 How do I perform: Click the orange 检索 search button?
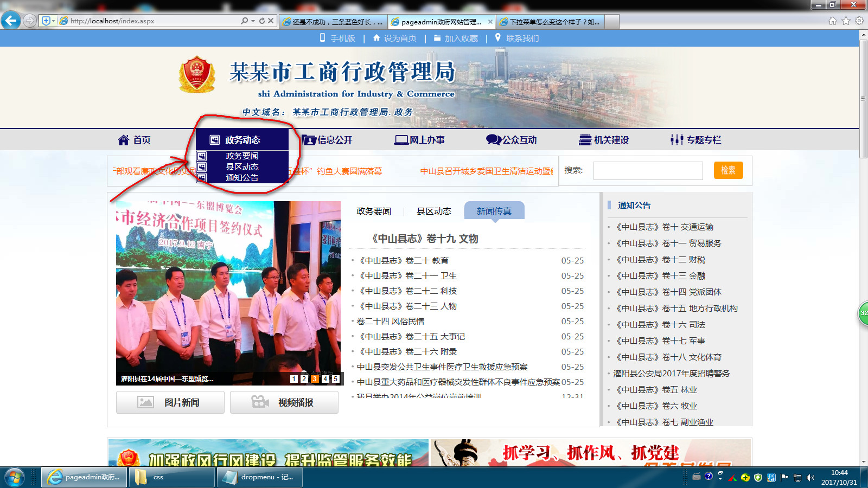(x=728, y=170)
